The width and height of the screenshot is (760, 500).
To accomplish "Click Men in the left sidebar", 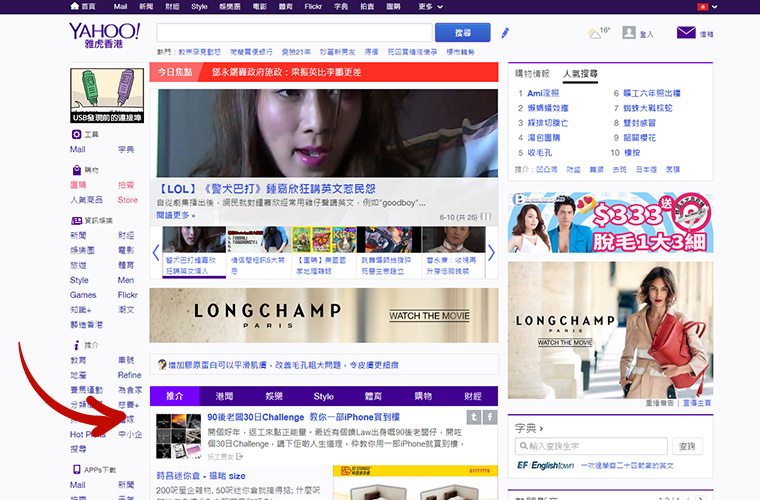I will click(x=126, y=280).
